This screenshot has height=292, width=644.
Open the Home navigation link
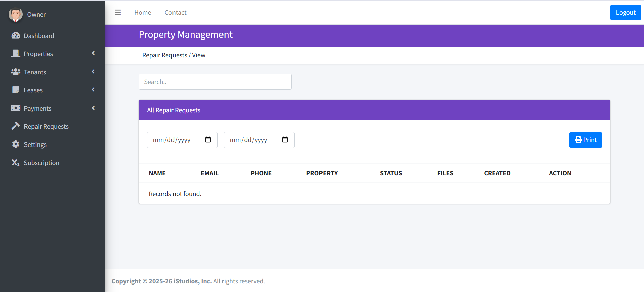(x=143, y=12)
